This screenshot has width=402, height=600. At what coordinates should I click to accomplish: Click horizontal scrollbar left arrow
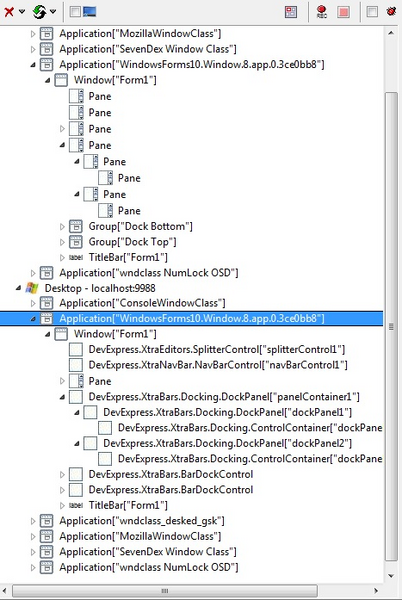5,591
